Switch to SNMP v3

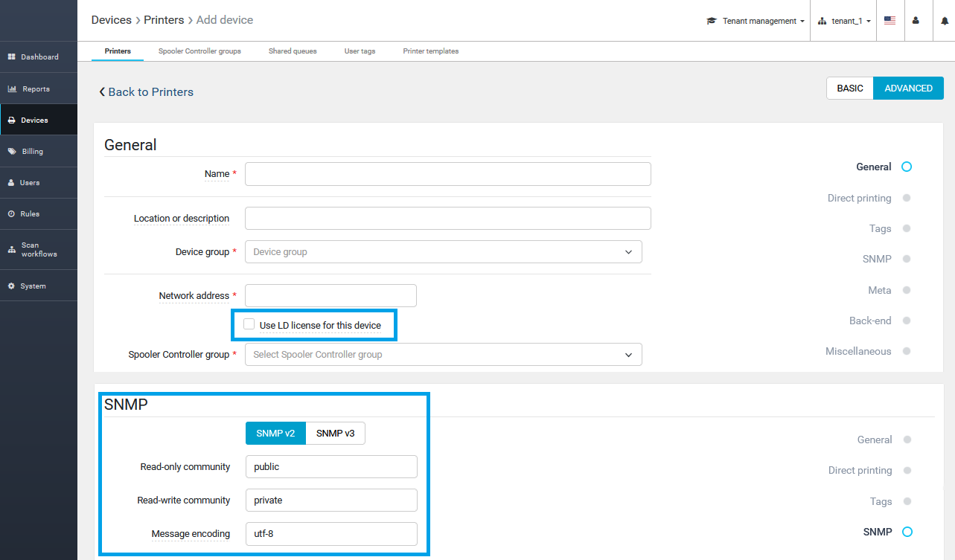coord(335,434)
